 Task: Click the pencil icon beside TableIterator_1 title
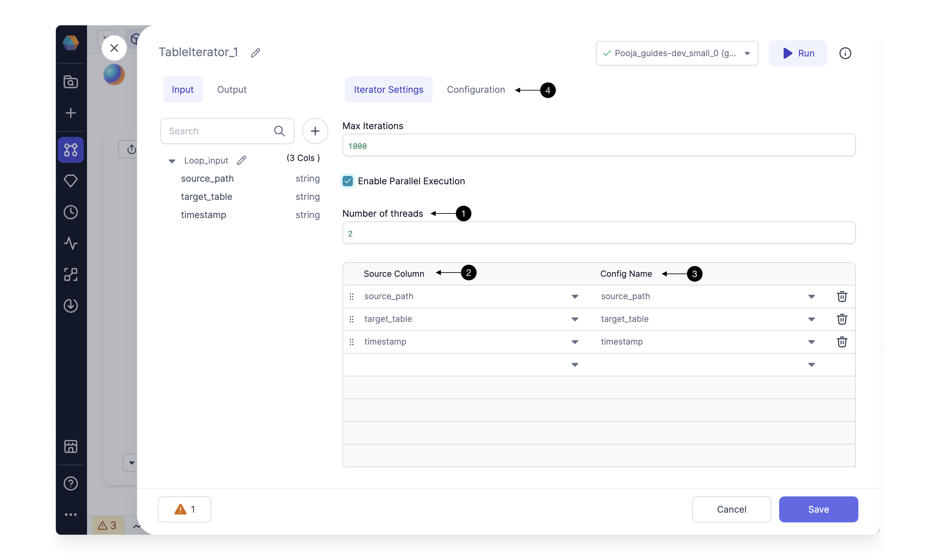255,53
